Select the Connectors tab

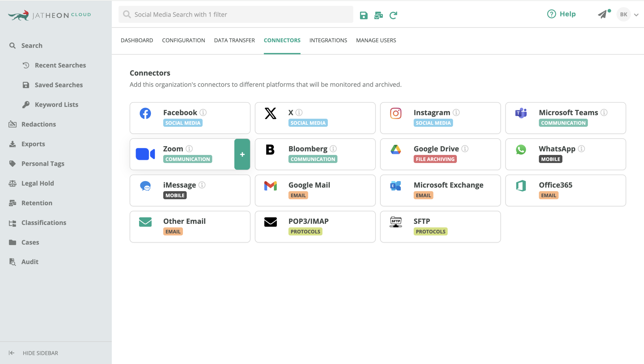pyautogui.click(x=282, y=40)
